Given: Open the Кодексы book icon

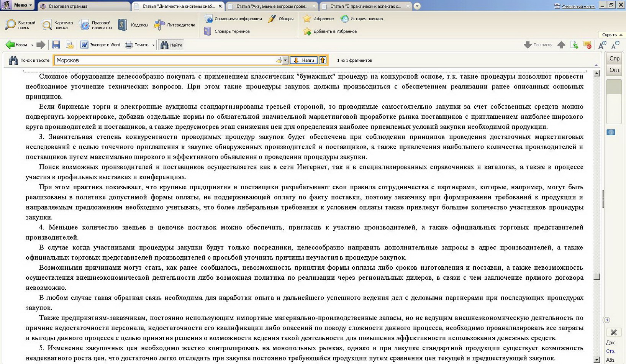Looking at the screenshot, I should point(123,25).
